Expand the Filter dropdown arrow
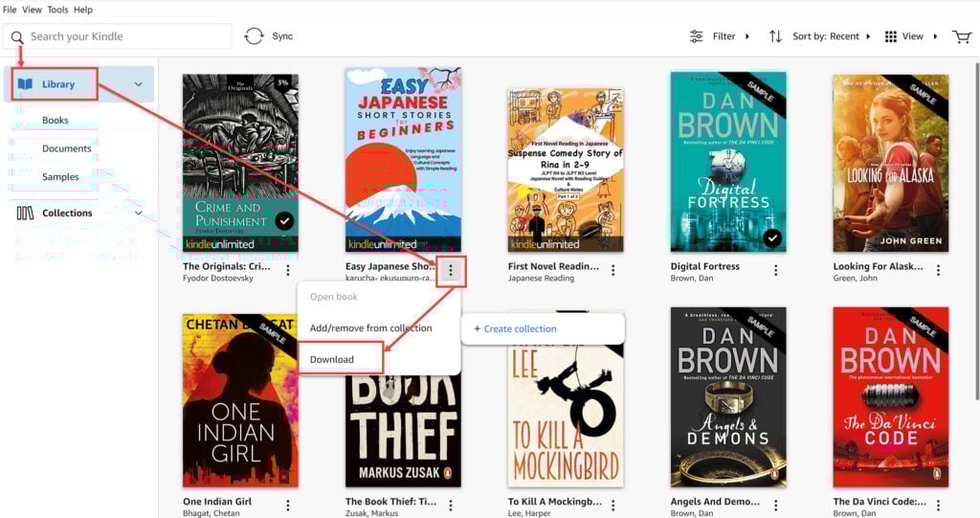Image resolution: width=980 pixels, height=518 pixels. 746,36
